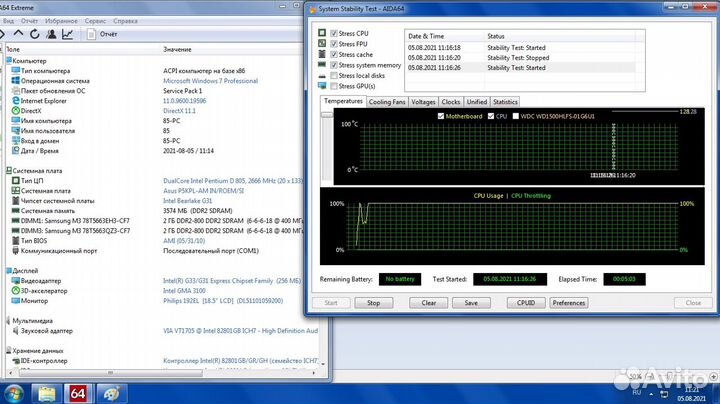Uncheck the Stress FPU checkbox
The width and height of the screenshot is (720, 404).
(334, 44)
